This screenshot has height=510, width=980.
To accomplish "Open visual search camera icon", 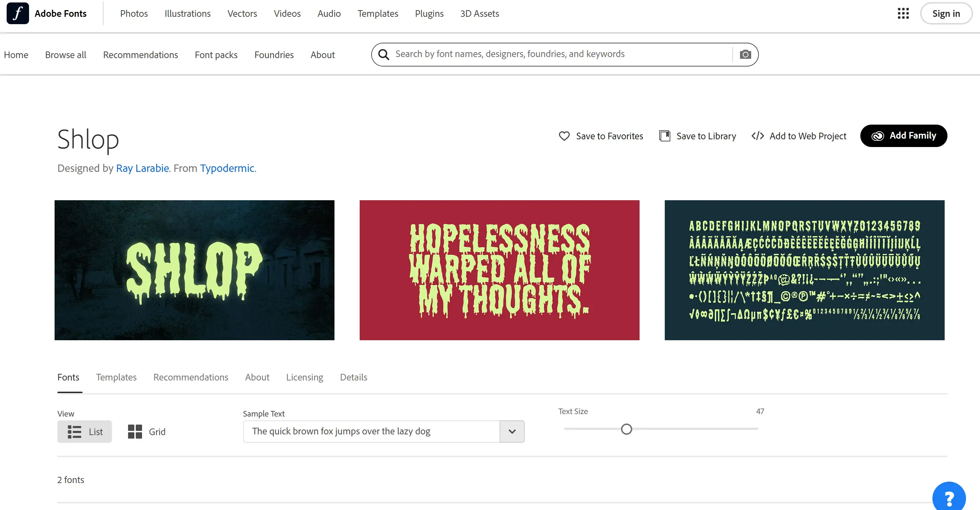I will (745, 54).
